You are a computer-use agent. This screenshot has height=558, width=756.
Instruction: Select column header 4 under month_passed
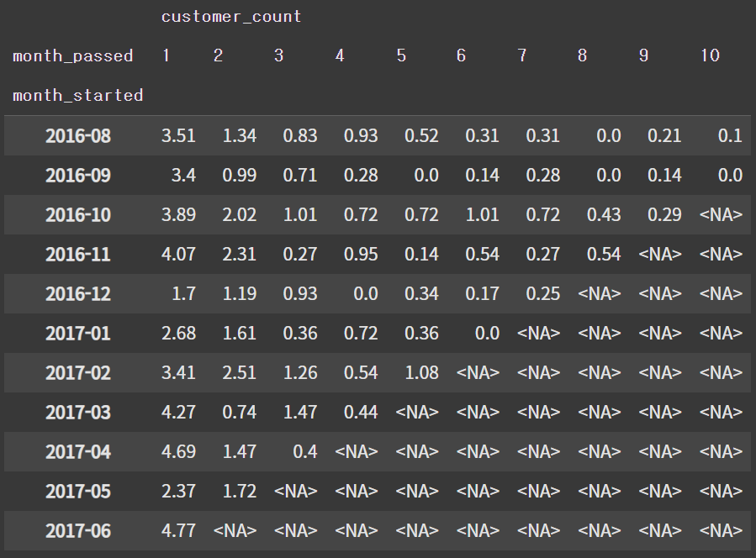(340, 56)
